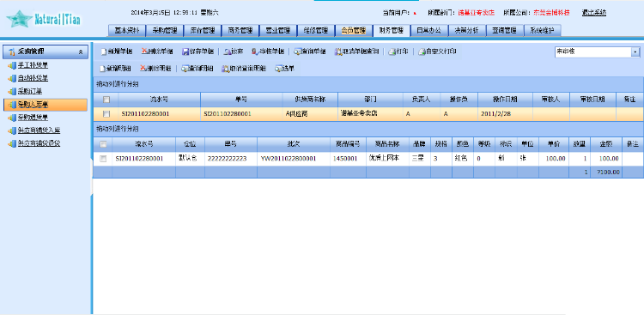The image size is (644, 315).
Task: Switch to the 查询管理 tab
Action: coord(504,30)
